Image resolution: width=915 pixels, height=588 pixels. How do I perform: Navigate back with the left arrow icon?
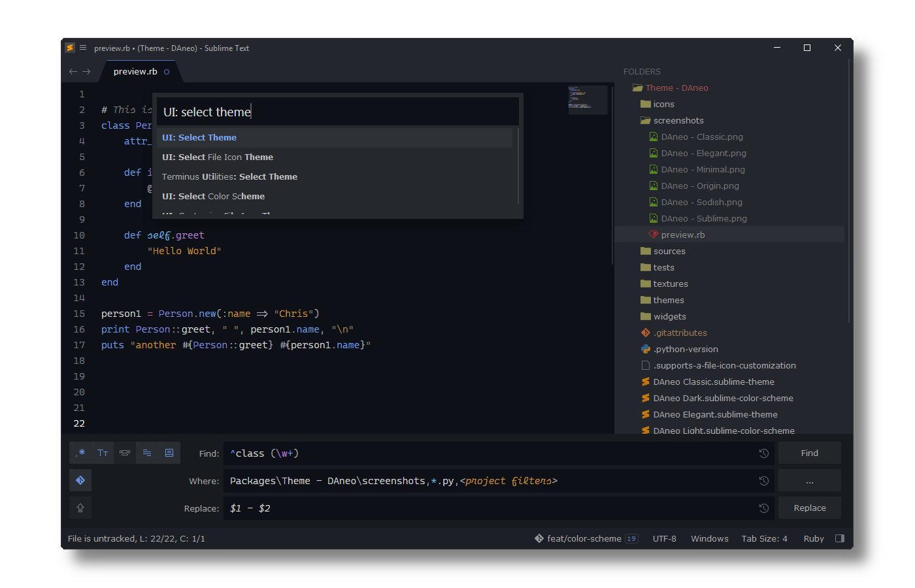click(73, 72)
